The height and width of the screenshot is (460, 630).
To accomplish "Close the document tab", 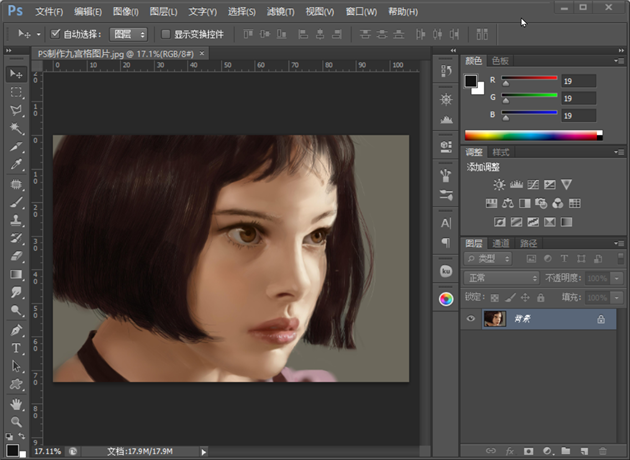I will click(x=202, y=53).
